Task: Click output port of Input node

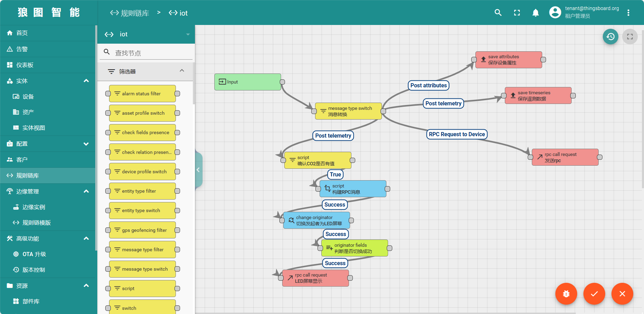Action: pyautogui.click(x=283, y=82)
